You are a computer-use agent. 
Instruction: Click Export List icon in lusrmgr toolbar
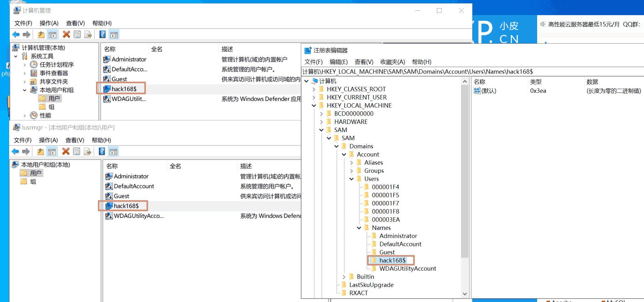click(x=87, y=152)
